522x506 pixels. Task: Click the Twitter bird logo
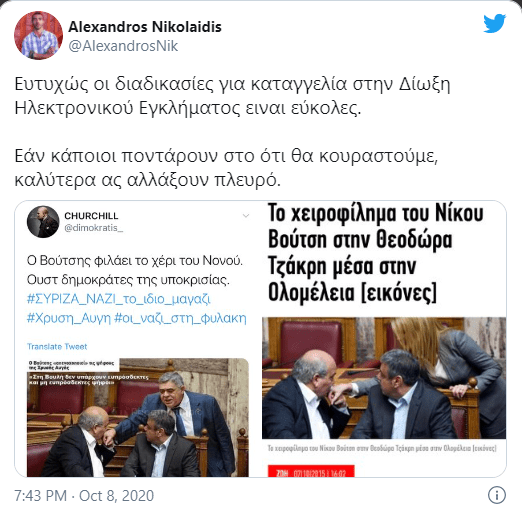495,23
